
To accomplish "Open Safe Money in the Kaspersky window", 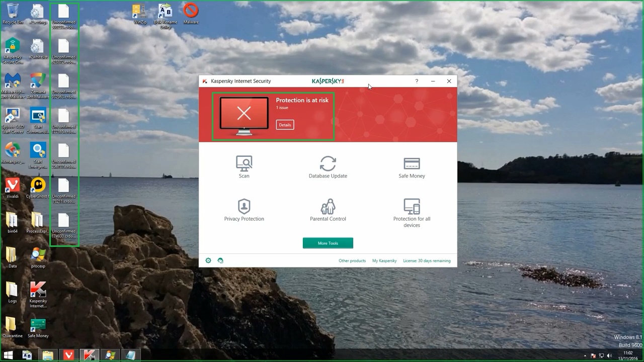I will point(412,167).
